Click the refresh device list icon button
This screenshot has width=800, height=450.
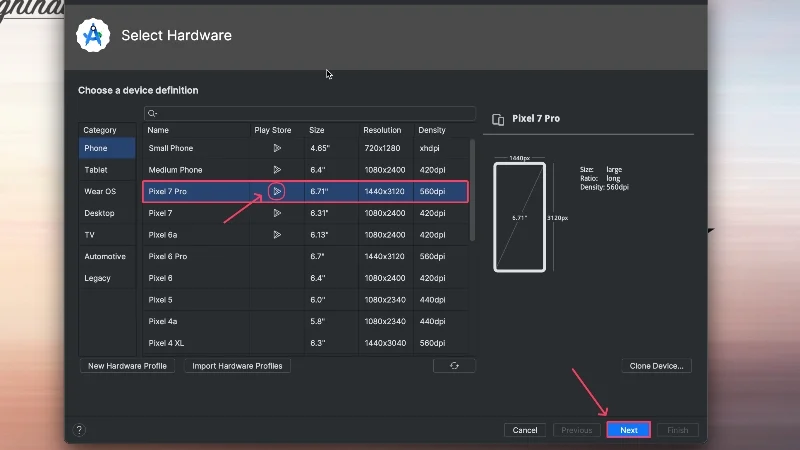point(454,366)
